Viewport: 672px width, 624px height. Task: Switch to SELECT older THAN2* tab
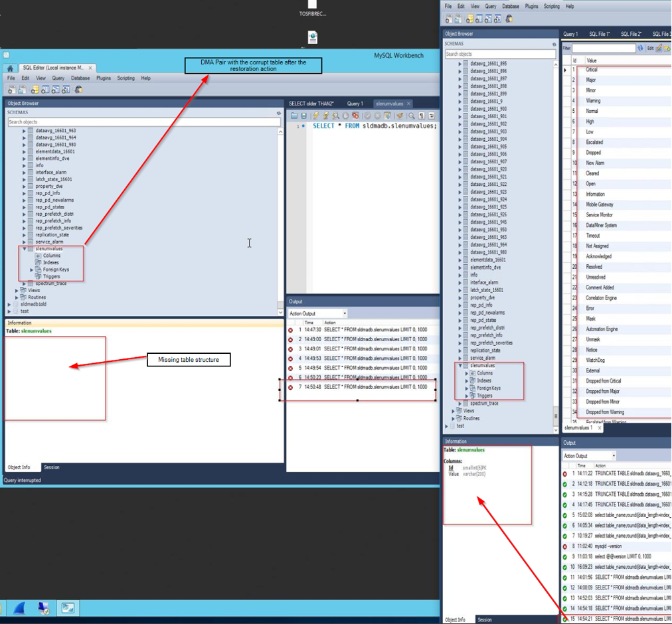click(x=311, y=104)
